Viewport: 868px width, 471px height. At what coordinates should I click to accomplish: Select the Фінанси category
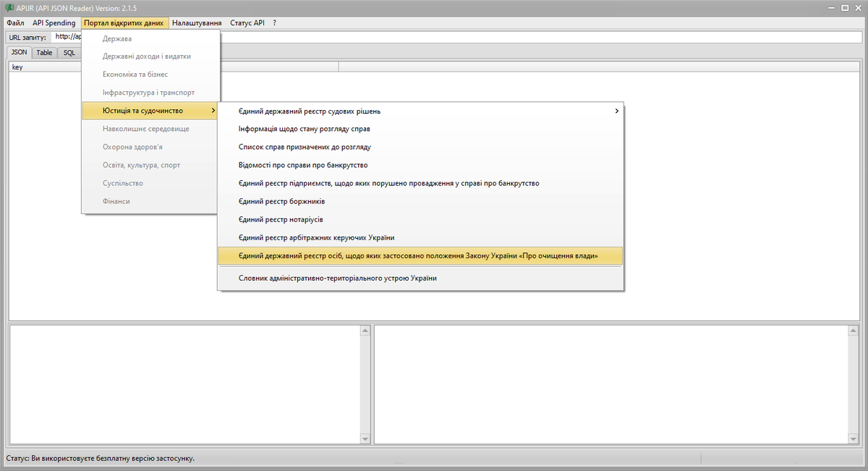click(150, 201)
